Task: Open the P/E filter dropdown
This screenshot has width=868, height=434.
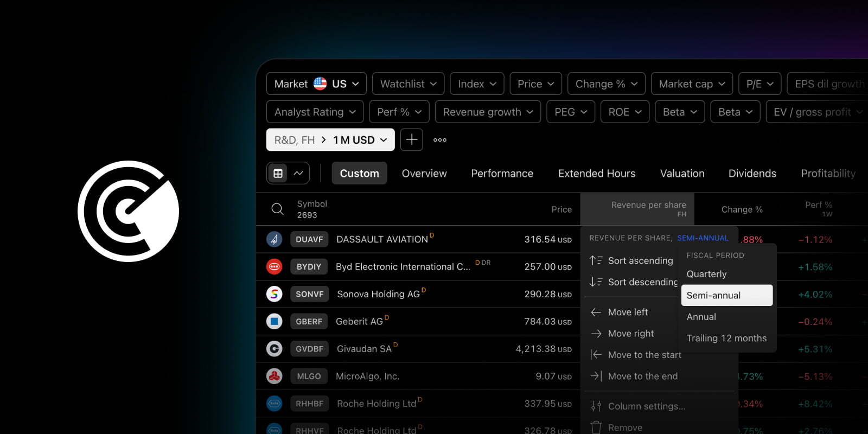Action: [x=759, y=84]
